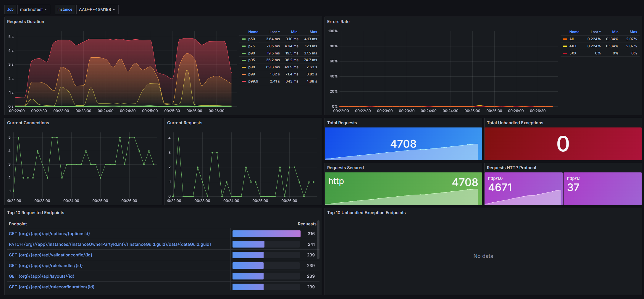Click the Total Unhandled Exceptions value 0
Image resolution: width=644 pixels, height=299 pixels.
tap(563, 144)
